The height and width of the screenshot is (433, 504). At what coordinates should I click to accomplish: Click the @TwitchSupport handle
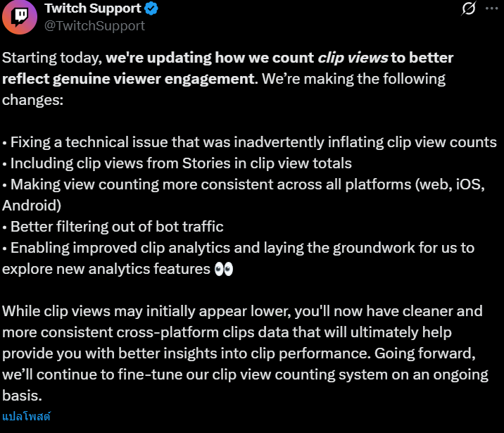pyautogui.click(x=94, y=25)
